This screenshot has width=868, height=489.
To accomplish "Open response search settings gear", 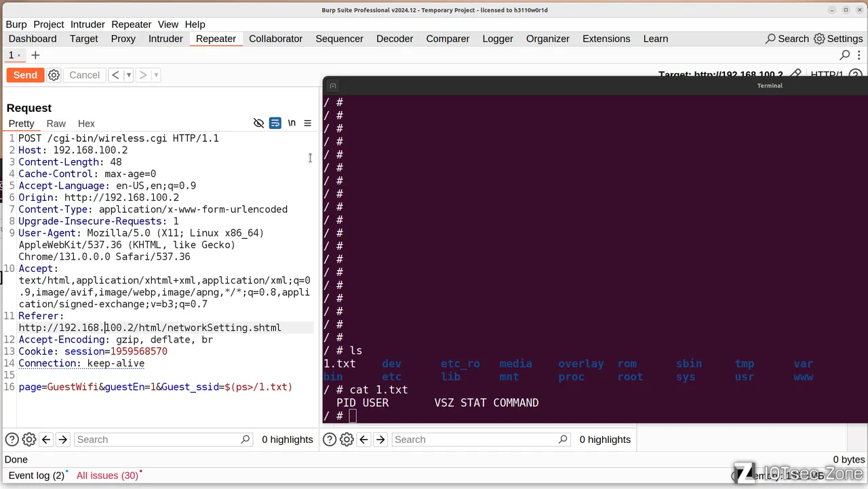I will [x=347, y=439].
